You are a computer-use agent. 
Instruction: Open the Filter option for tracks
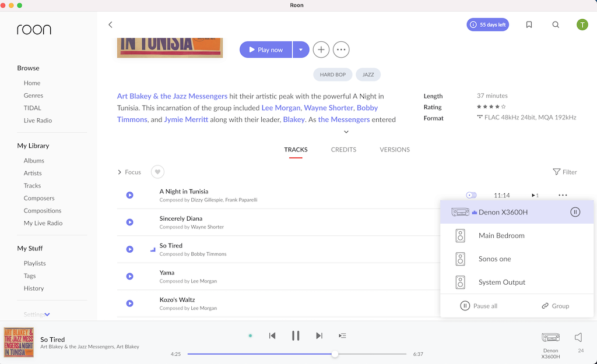(x=564, y=172)
